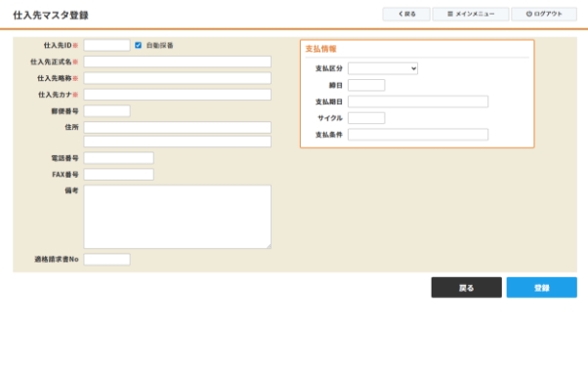Click the 仕入先マスタ登録 page title
This screenshot has height=367, width=588.
[x=51, y=16]
